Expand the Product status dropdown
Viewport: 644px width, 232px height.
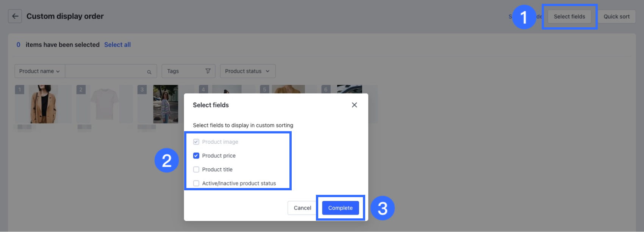pyautogui.click(x=247, y=71)
